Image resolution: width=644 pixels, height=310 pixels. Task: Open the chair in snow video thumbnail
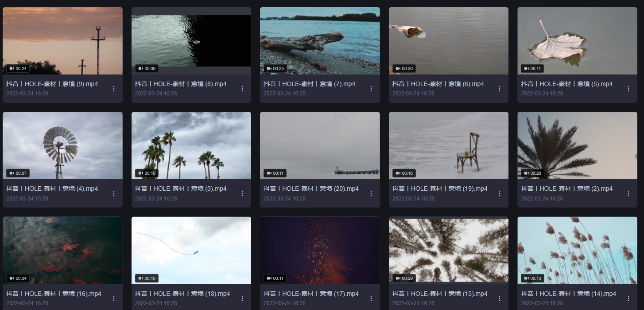click(449, 145)
